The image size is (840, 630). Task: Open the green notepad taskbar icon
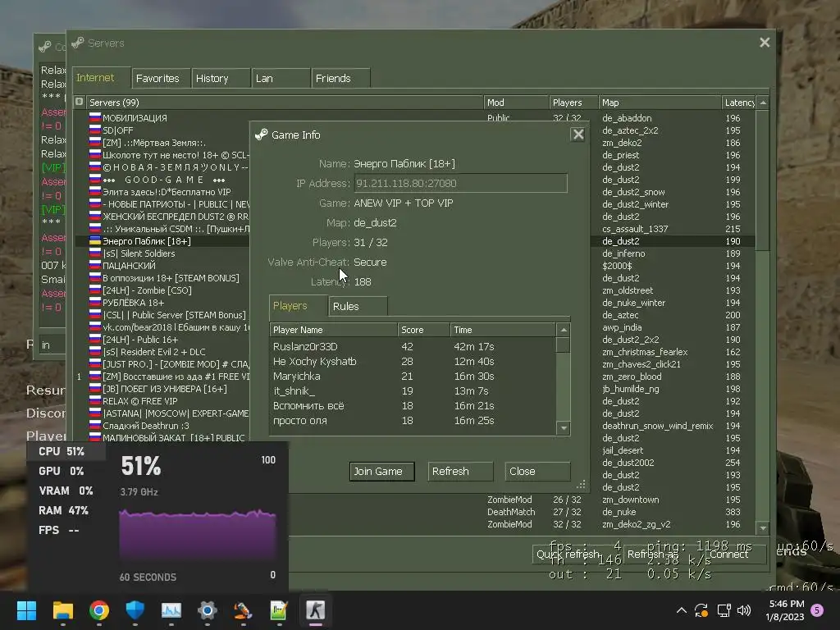click(279, 610)
